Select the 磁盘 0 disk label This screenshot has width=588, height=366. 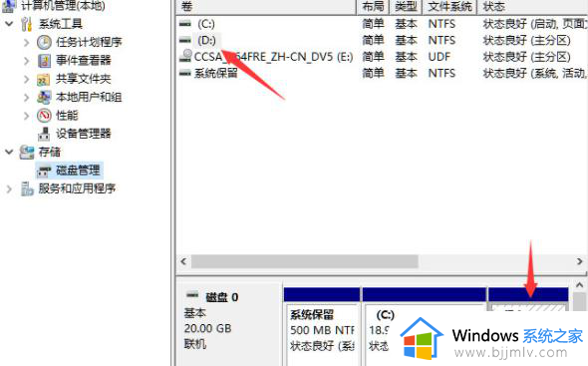click(x=222, y=297)
